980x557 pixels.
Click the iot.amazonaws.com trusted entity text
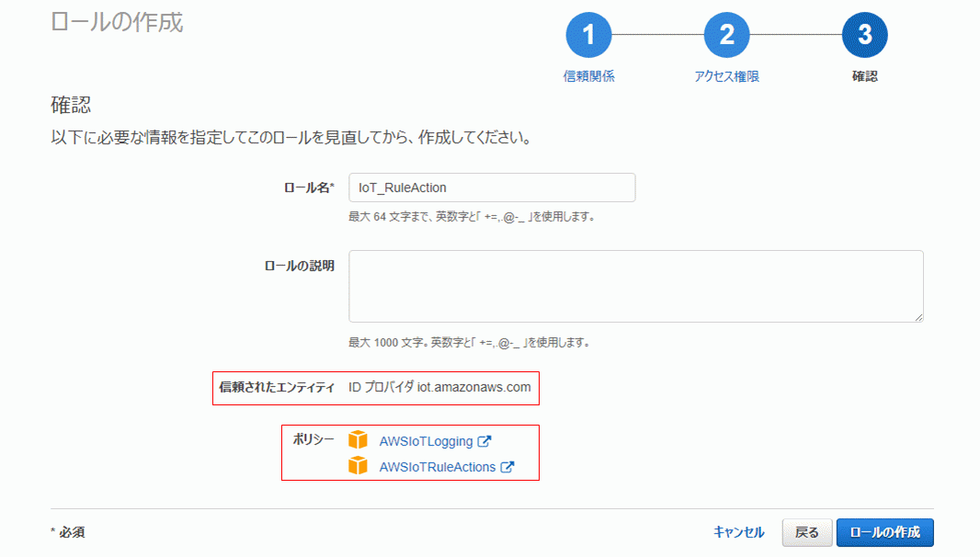473,388
